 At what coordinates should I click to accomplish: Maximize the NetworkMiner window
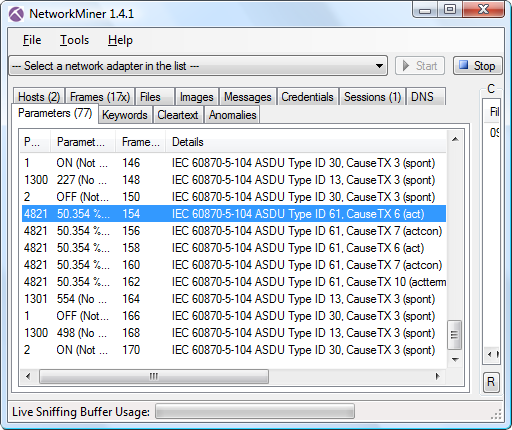[x=449, y=9]
